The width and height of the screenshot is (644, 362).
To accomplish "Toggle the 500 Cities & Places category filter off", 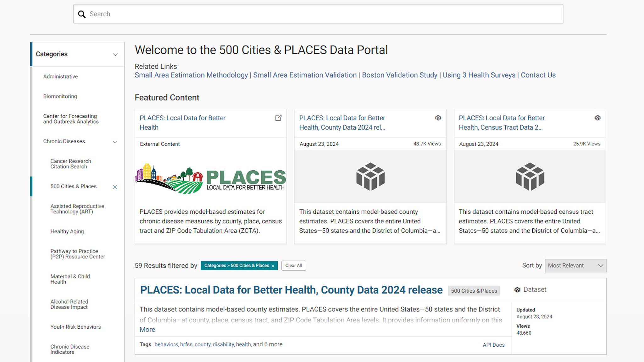I will click(115, 186).
